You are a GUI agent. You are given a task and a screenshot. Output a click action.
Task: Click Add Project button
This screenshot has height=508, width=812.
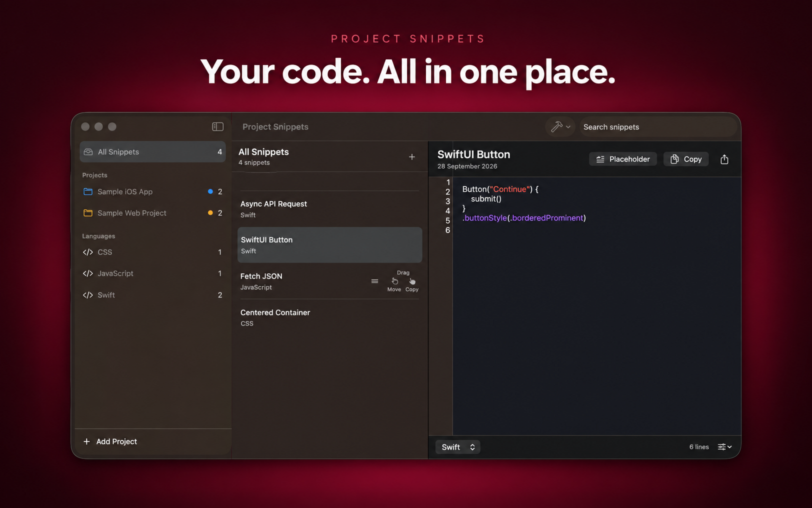tap(110, 441)
